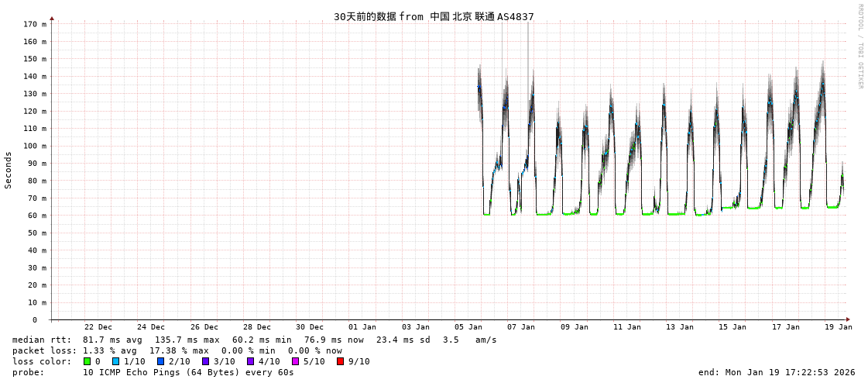Click the 81.7 ms avg value

click(x=112, y=340)
